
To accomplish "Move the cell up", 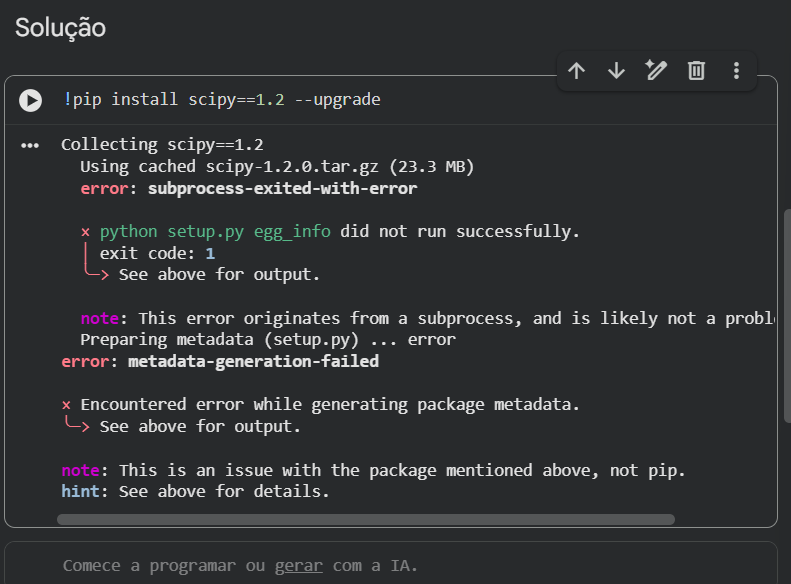I will (x=576, y=70).
